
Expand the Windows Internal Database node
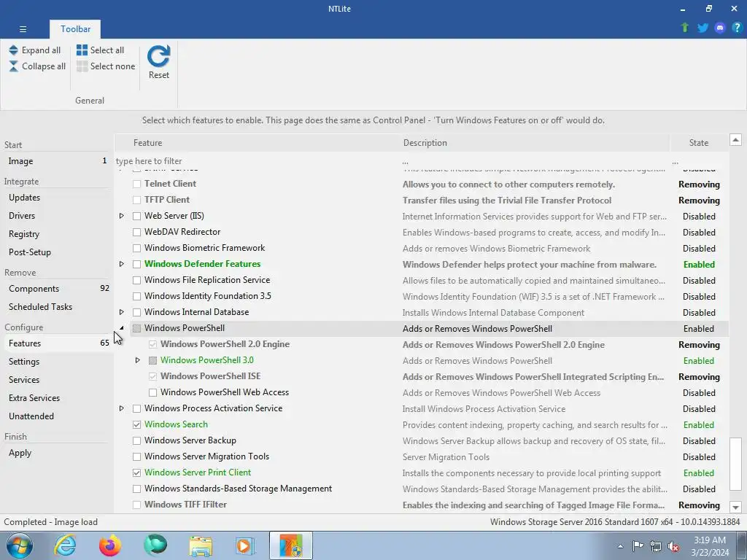pyautogui.click(x=122, y=312)
